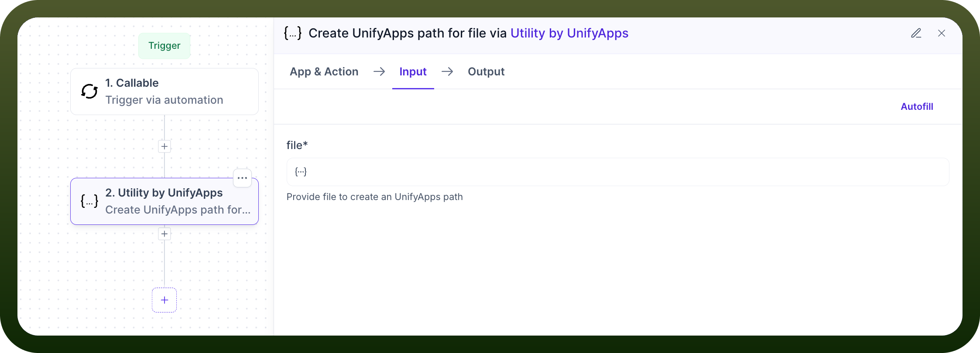The image size is (980, 353).
Task: Click the pencil edit icon in panel header
Action: 916,33
